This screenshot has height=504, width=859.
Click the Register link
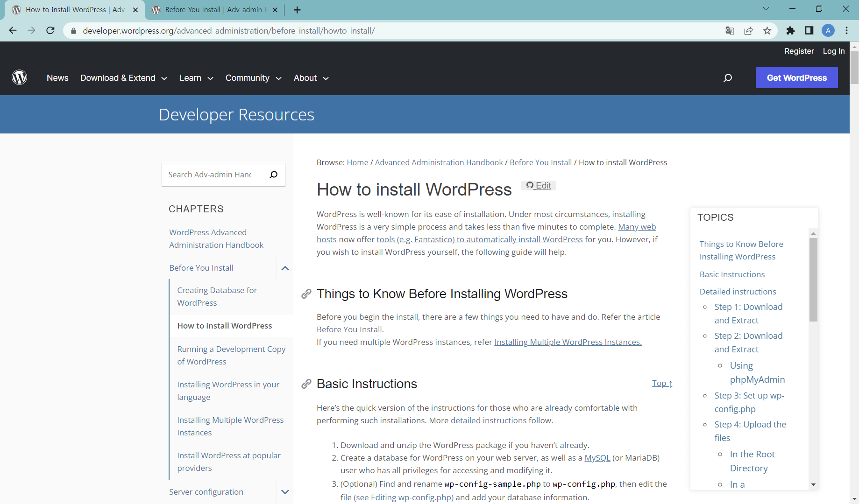799,51
